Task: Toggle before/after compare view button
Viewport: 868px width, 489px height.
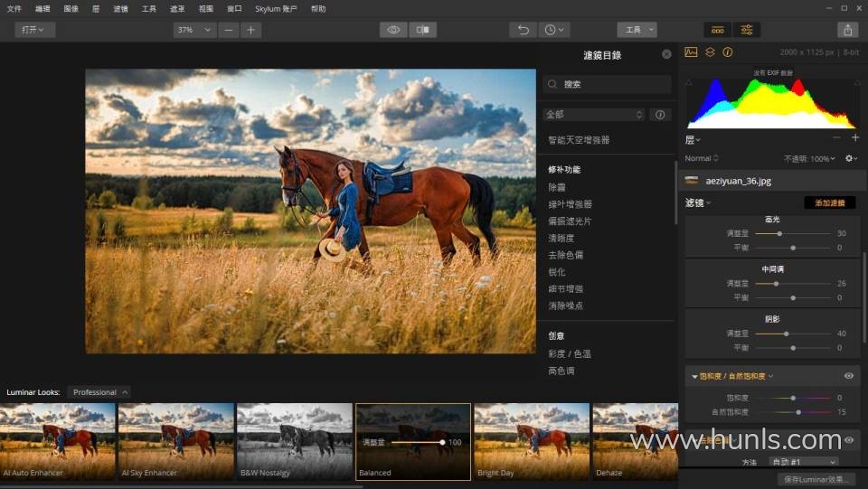Action: pyautogui.click(x=422, y=30)
